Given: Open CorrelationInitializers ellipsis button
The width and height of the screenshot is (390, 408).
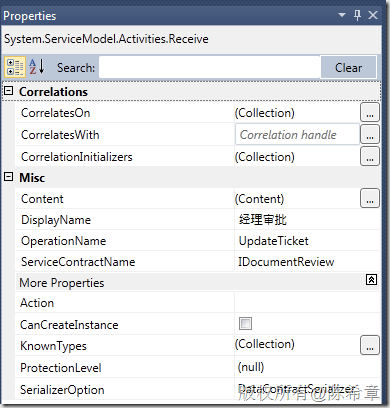Looking at the screenshot, I should tap(370, 157).
